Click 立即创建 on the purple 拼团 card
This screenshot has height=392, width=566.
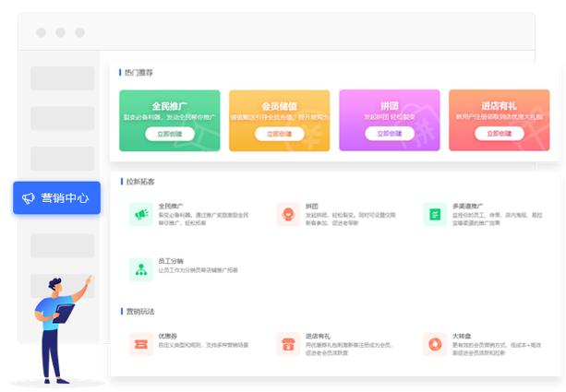(390, 134)
